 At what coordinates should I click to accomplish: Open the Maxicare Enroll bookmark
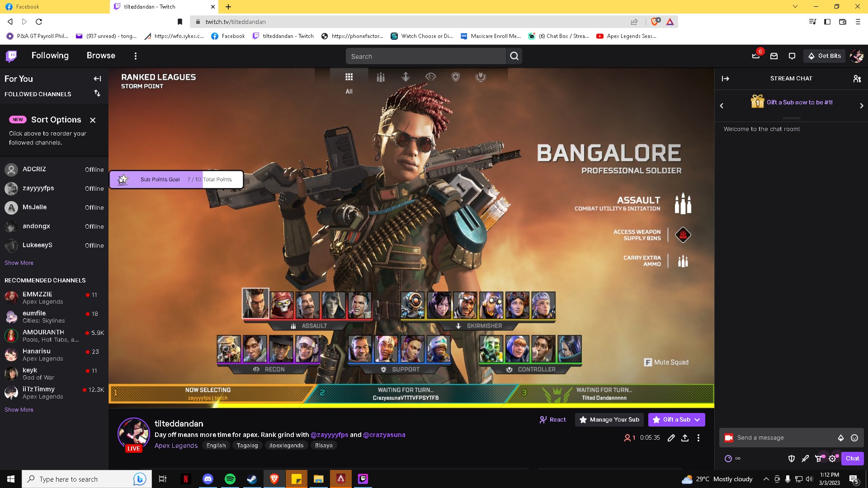pos(491,36)
